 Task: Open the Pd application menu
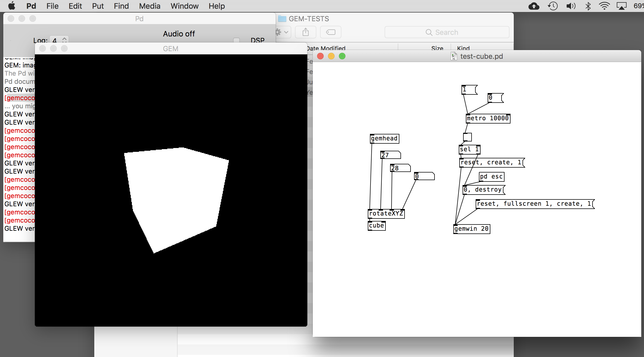[31, 6]
